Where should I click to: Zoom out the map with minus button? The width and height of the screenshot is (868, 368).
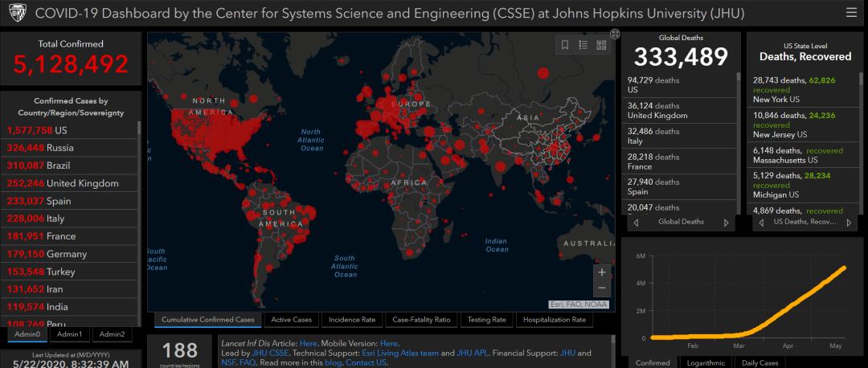[602, 288]
